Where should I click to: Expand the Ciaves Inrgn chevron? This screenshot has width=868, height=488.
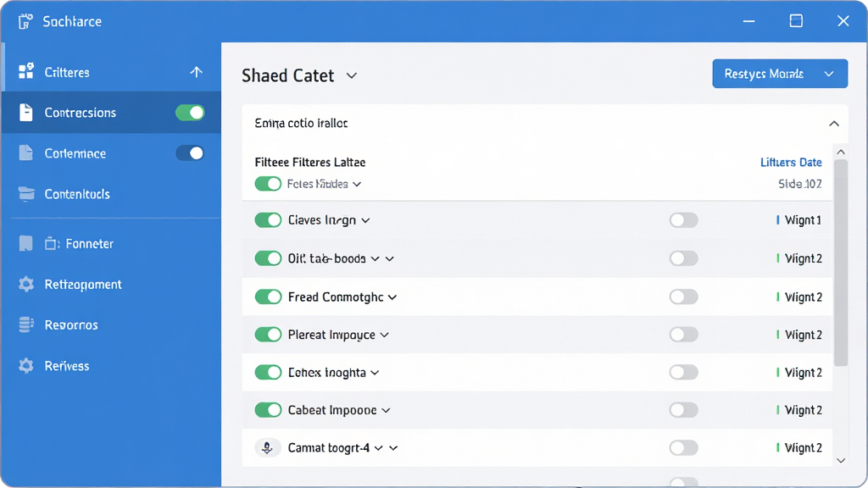pyautogui.click(x=365, y=221)
